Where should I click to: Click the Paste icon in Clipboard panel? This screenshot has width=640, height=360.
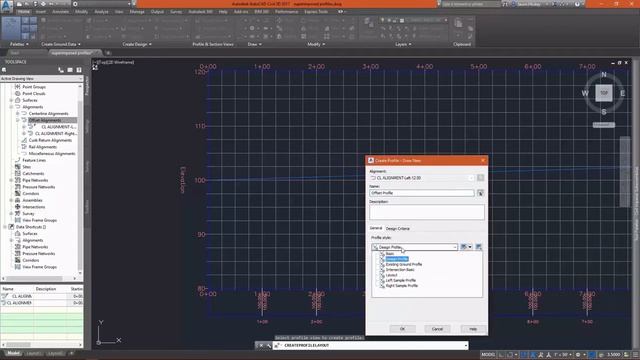[x=458, y=23]
